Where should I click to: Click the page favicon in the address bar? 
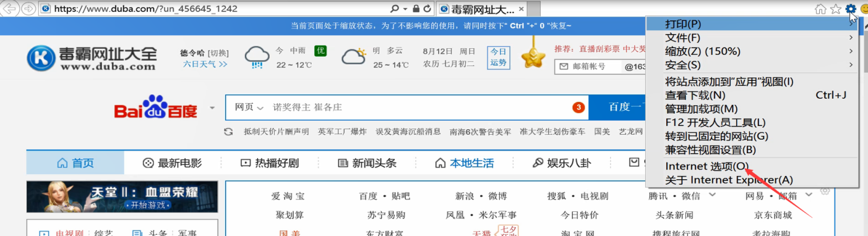46,9
